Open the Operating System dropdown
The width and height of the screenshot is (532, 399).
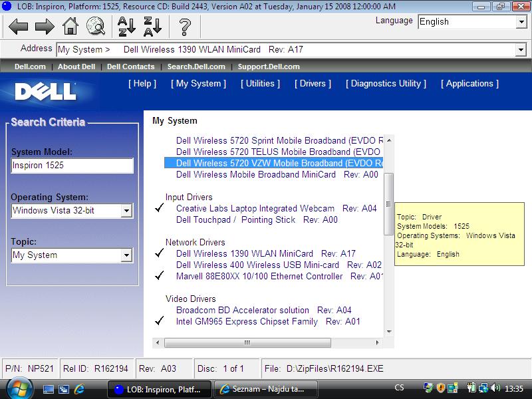[x=126, y=211]
